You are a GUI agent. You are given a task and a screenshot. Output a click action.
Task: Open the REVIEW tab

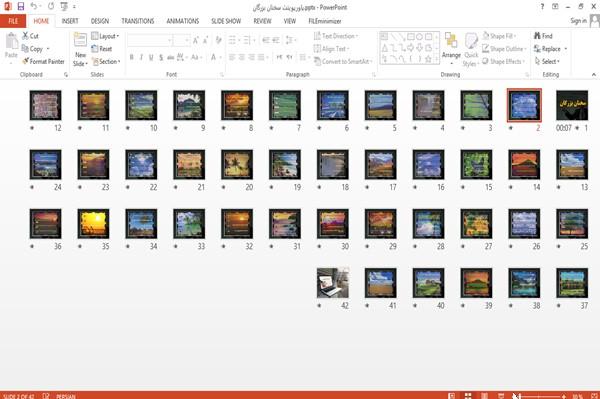[x=262, y=21]
